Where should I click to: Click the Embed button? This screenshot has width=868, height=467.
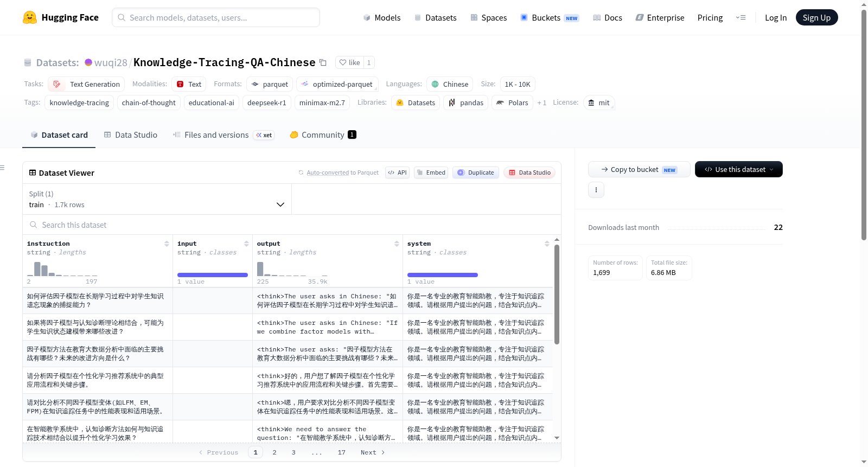click(x=431, y=172)
